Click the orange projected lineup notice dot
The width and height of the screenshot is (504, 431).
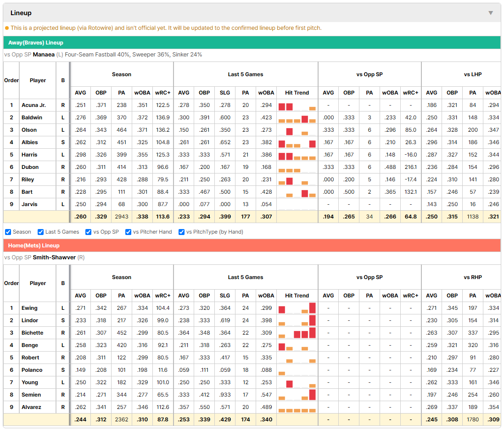(x=7, y=28)
